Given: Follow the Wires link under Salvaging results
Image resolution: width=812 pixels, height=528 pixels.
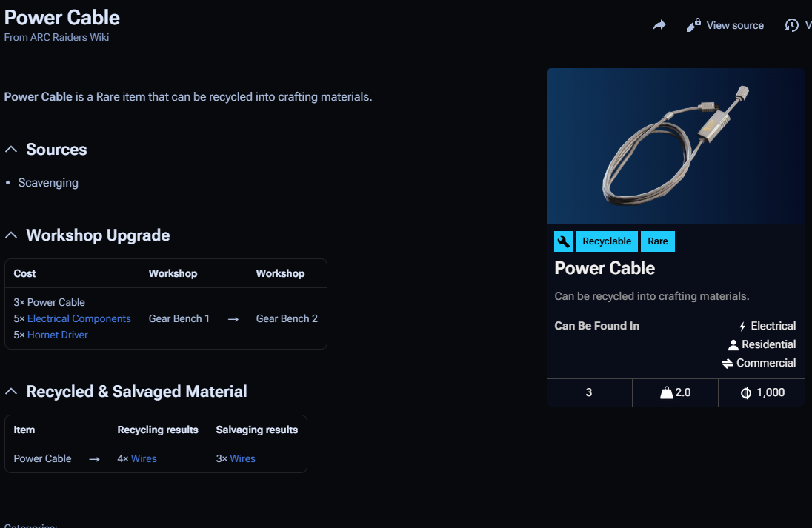Looking at the screenshot, I should (x=242, y=458).
